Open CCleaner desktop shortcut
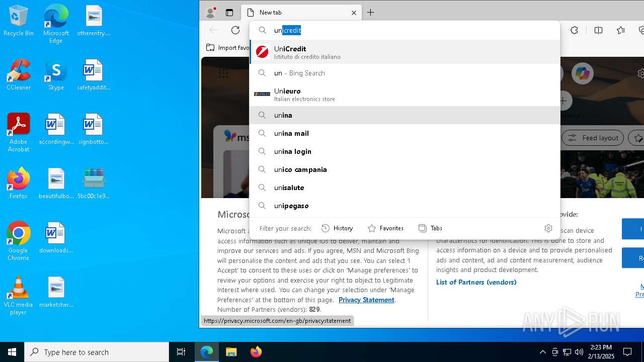The height and width of the screenshot is (362, 644). click(x=19, y=75)
